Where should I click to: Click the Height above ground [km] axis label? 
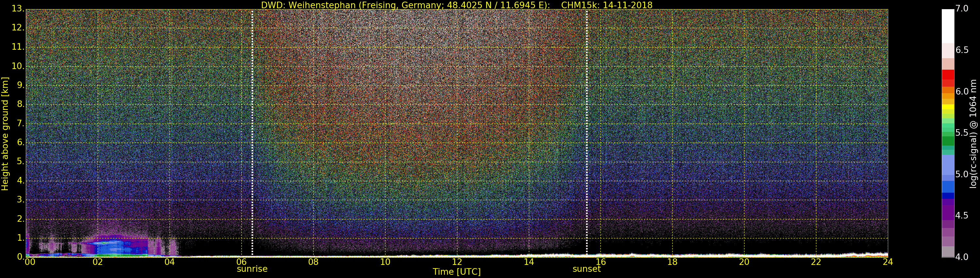(x=5, y=134)
